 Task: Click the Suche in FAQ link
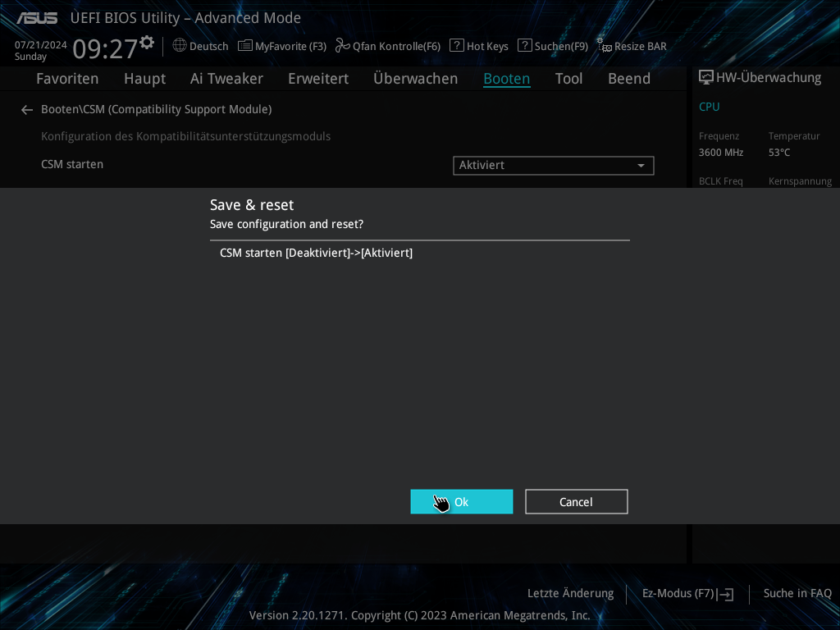797,593
